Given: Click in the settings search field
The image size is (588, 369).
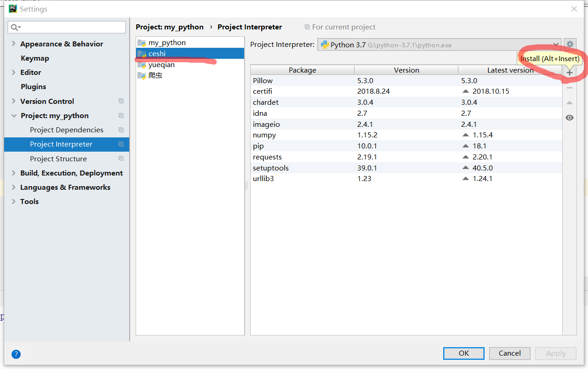Looking at the screenshot, I should [x=67, y=27].
